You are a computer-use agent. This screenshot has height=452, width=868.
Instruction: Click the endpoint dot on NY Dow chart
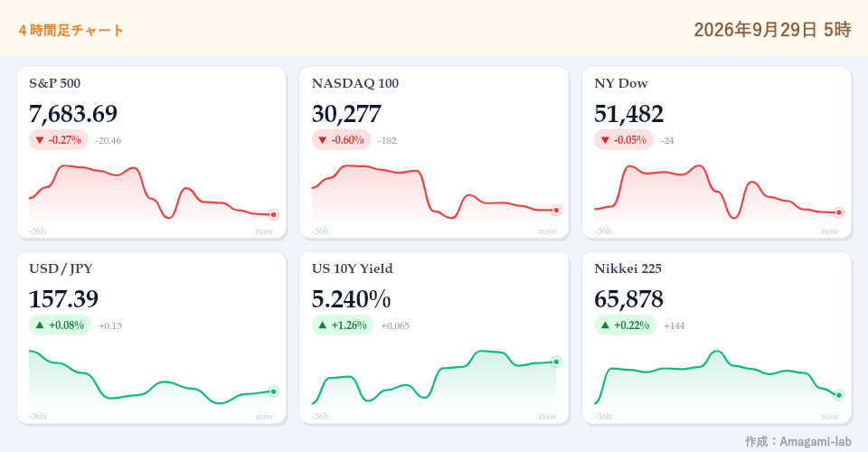pyautogui.click(x=839, y=212)
